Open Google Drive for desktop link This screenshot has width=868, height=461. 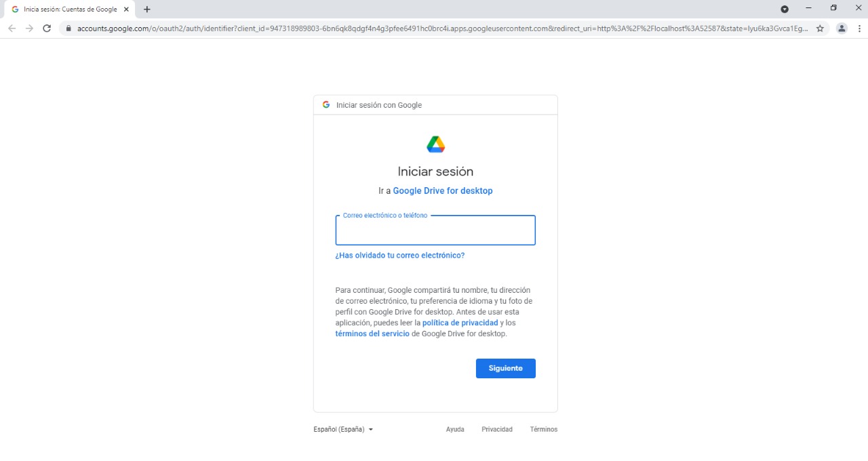pos(443,191)
